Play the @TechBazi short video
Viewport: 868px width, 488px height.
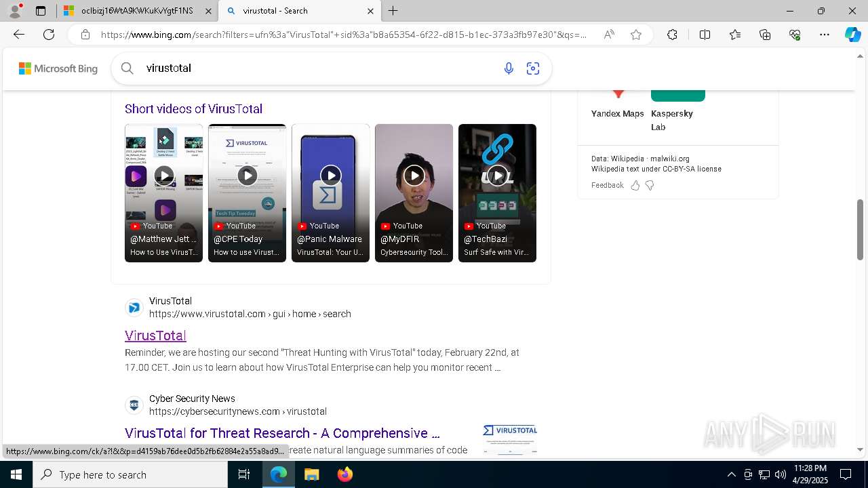tap(497, 192)
